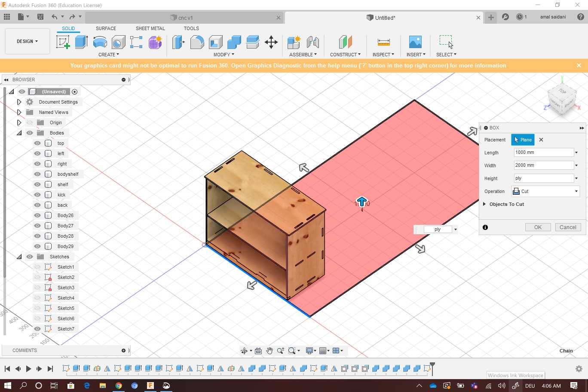Select the Joint tool
Viewport: 588px width, 392px height.
click(313, 42)
